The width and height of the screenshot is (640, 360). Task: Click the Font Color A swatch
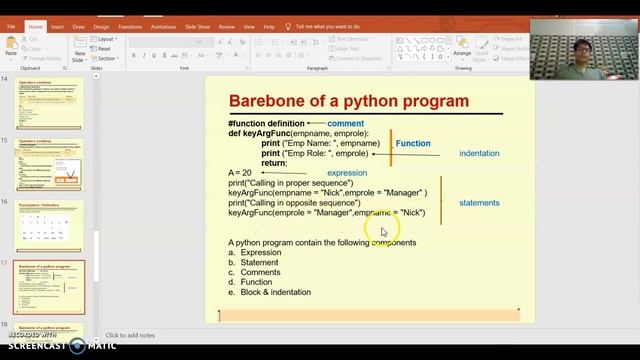236,55
